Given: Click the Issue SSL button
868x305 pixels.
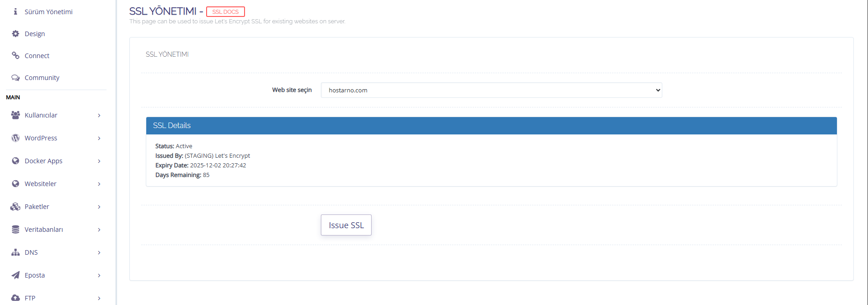Looking at the screenshot, I should (346, 225).
